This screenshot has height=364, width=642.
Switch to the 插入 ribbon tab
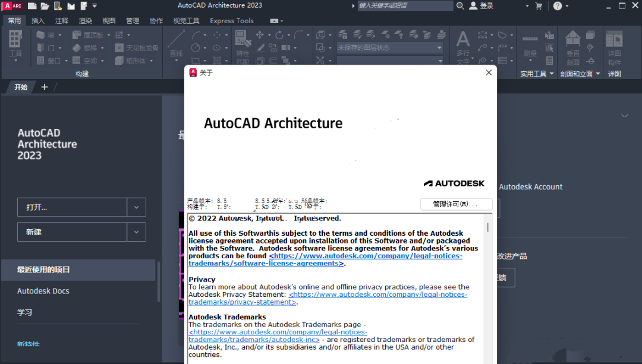[37, 21]
